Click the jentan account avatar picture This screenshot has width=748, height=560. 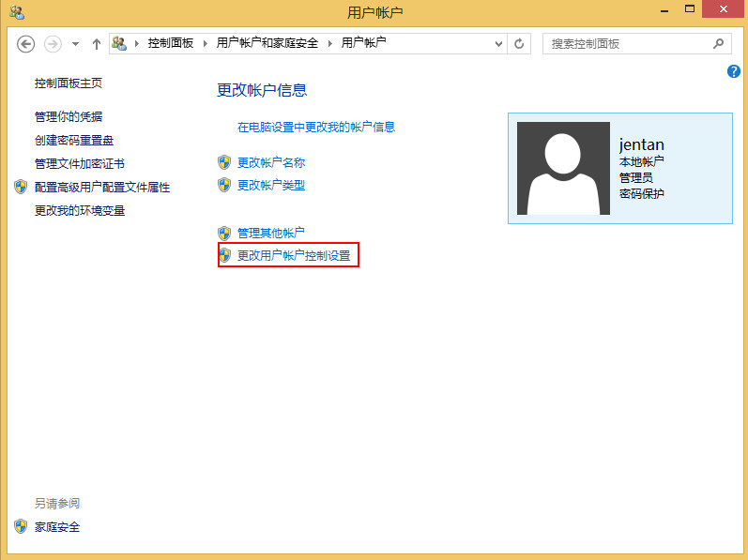click(563, 168)
